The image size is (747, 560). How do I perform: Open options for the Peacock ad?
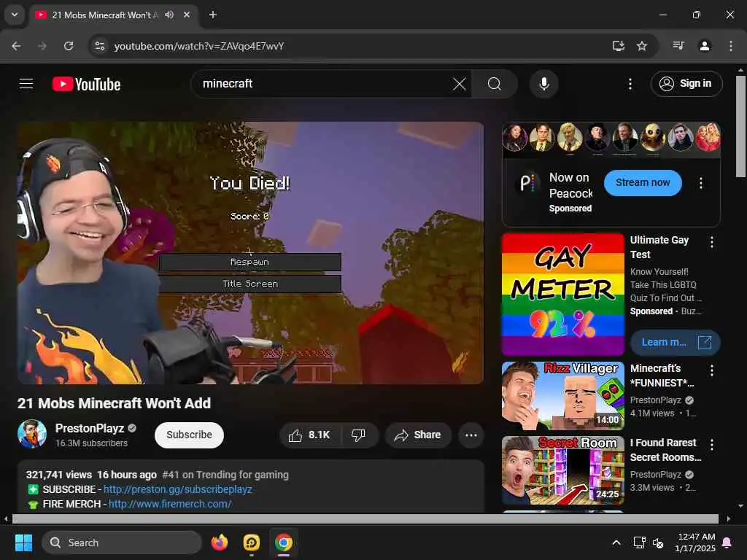coord(701,183)
